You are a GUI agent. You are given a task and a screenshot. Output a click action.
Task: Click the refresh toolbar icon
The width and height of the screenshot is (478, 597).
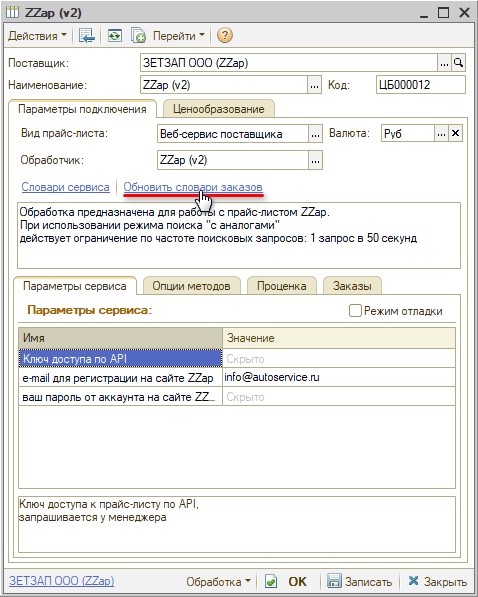(x=114, y=36)
